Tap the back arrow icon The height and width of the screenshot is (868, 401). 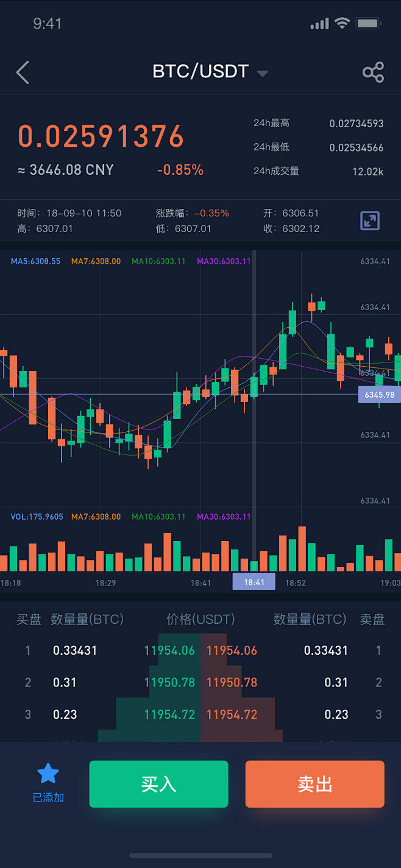[23, 72]
